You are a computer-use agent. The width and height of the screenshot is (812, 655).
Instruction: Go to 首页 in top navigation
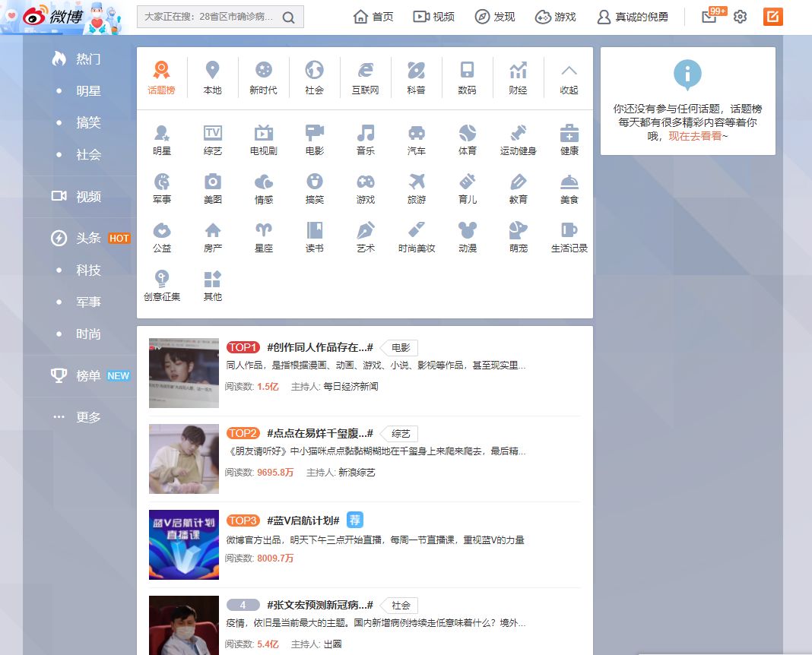[374, 17]
